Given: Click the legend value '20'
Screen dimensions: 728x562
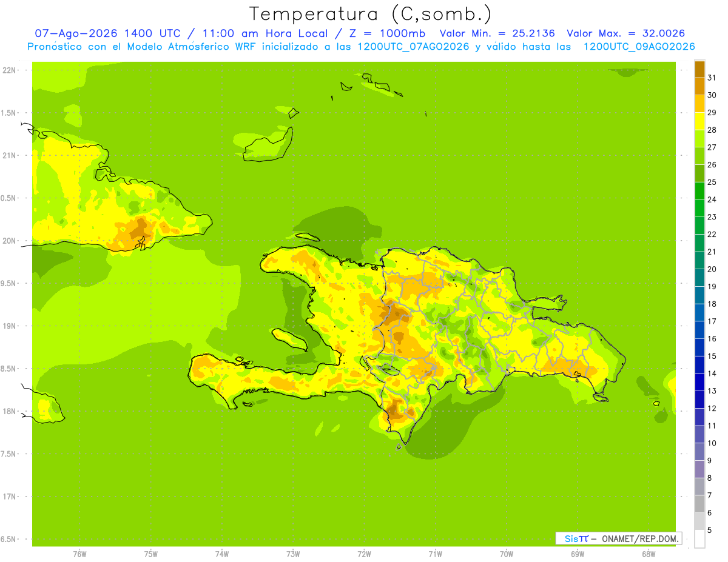Looking at the screenshot, I should coord(712,269).
